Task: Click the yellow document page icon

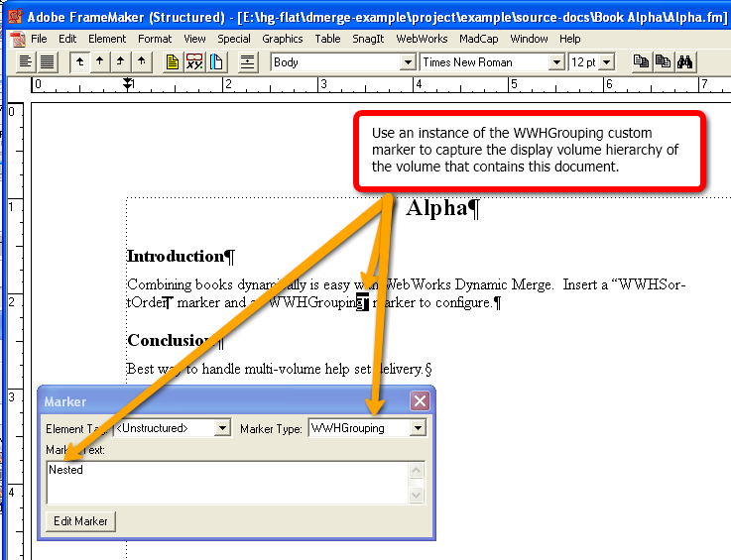Action: (173, 62)
